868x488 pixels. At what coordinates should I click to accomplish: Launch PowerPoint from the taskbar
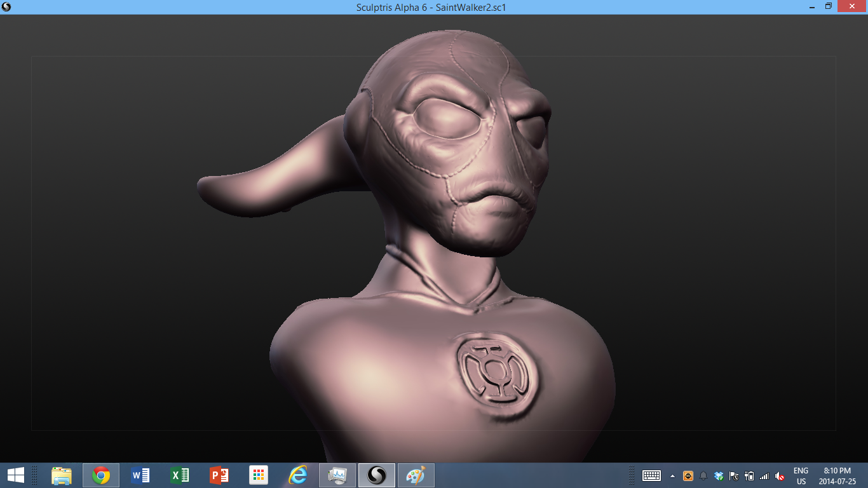click(x=219, y=475)
